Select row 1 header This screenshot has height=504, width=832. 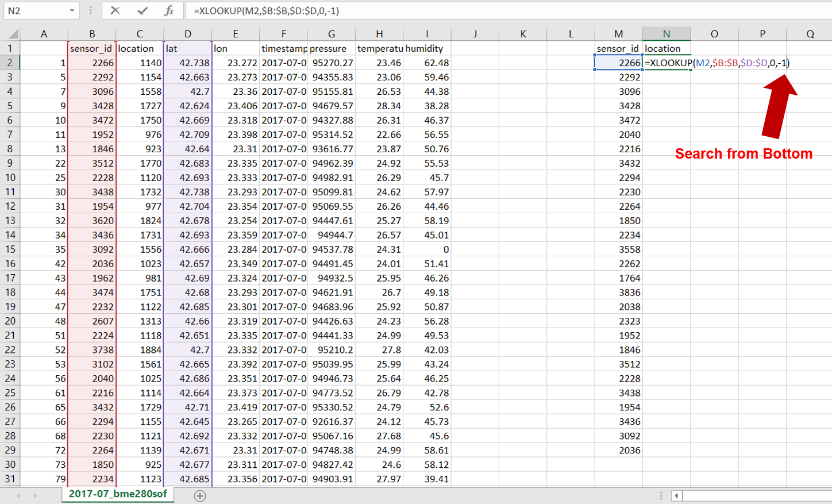[x=10, y=48]
